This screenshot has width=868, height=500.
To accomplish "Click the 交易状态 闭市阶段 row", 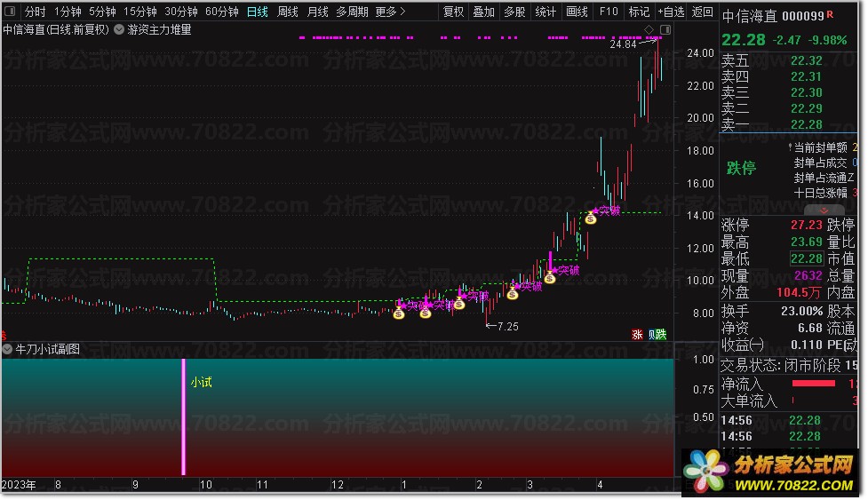I will pyautogui.click(x=788, y=365).
